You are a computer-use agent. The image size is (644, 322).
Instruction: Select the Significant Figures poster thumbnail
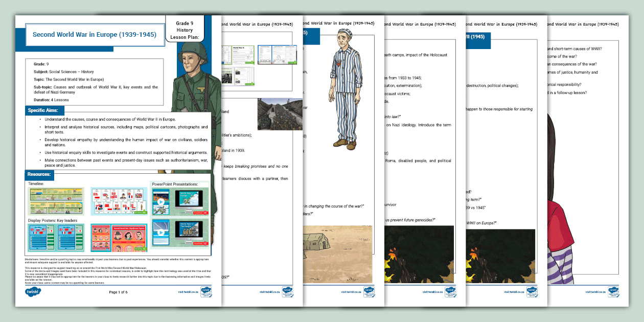[x=129, y=237]
